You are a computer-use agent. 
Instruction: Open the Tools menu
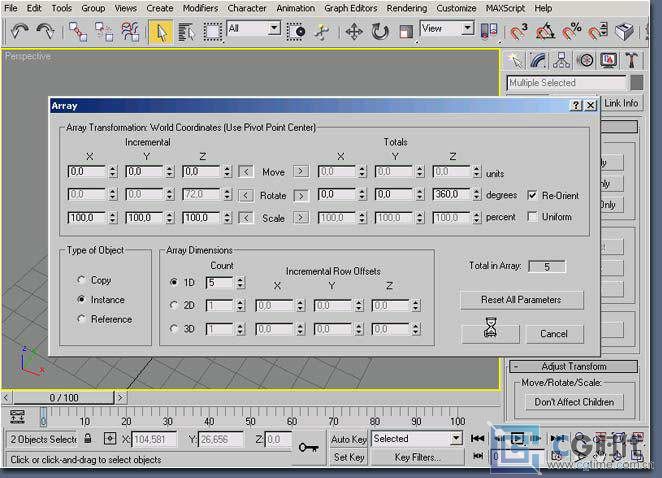click(62, 8)
